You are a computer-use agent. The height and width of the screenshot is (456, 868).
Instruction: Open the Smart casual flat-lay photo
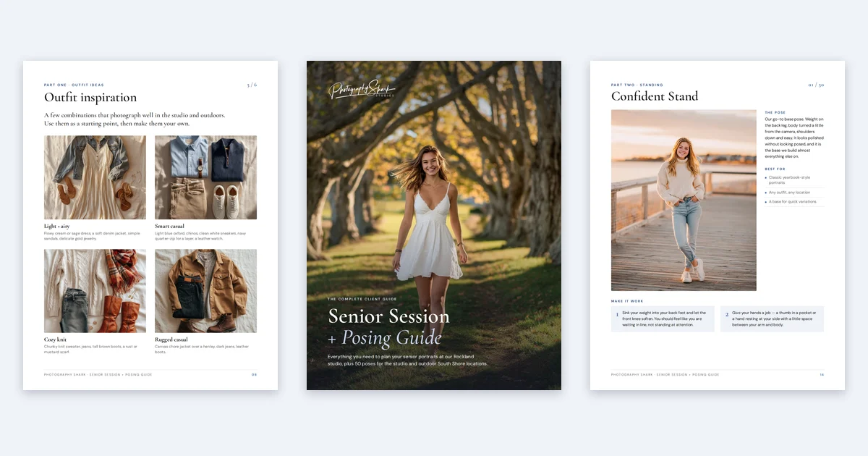point(205,177)
